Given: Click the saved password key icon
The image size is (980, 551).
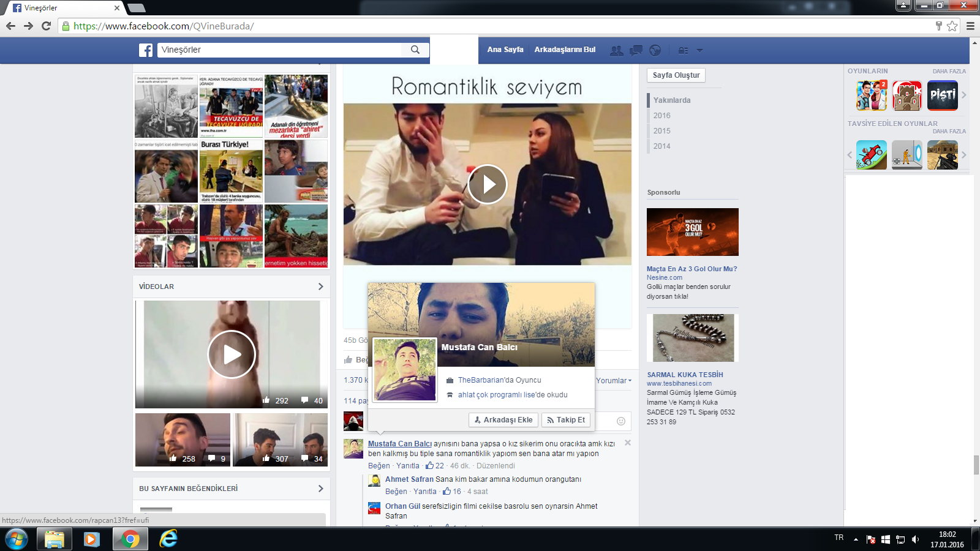Looking at the screenshot, I should [x=938, y=26].
